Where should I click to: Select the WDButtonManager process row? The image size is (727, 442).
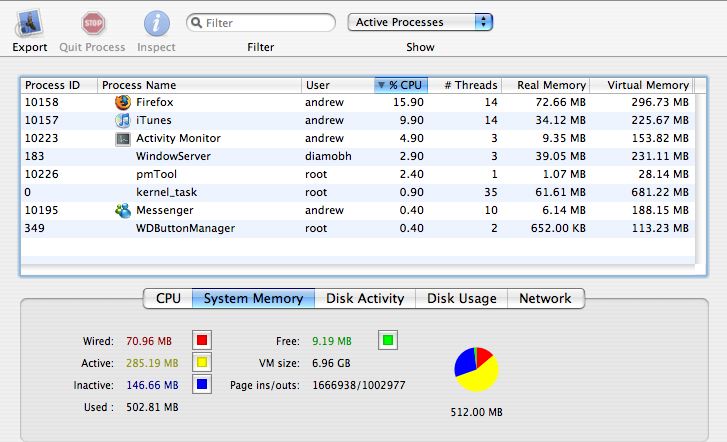click(x=357, y=228)
